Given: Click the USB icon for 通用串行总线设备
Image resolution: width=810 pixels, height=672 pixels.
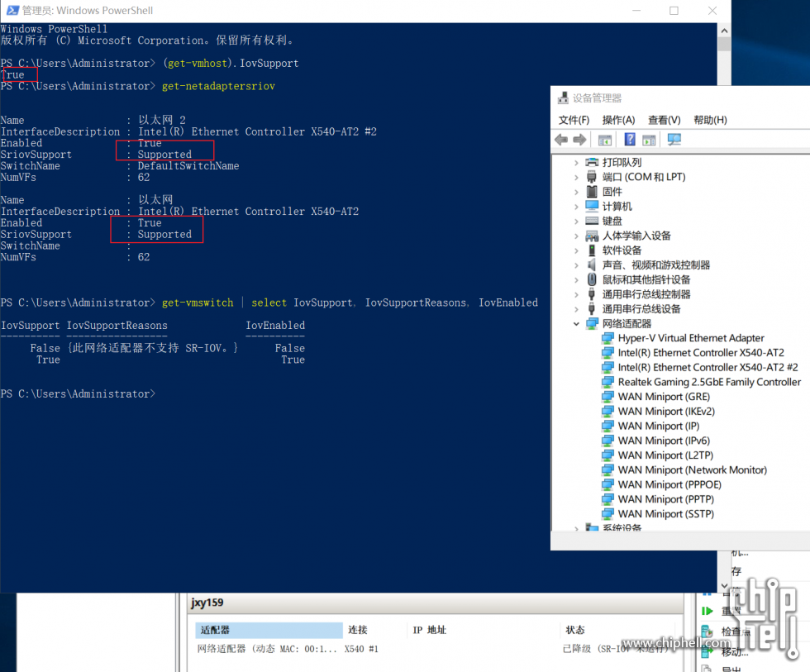Looking at the screenshot, I should (x=592, y=309).
